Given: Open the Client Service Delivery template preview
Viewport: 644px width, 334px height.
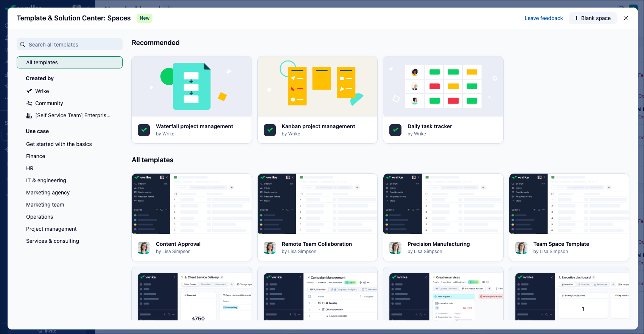Looking at the screenshot, I should click(191, 294).
